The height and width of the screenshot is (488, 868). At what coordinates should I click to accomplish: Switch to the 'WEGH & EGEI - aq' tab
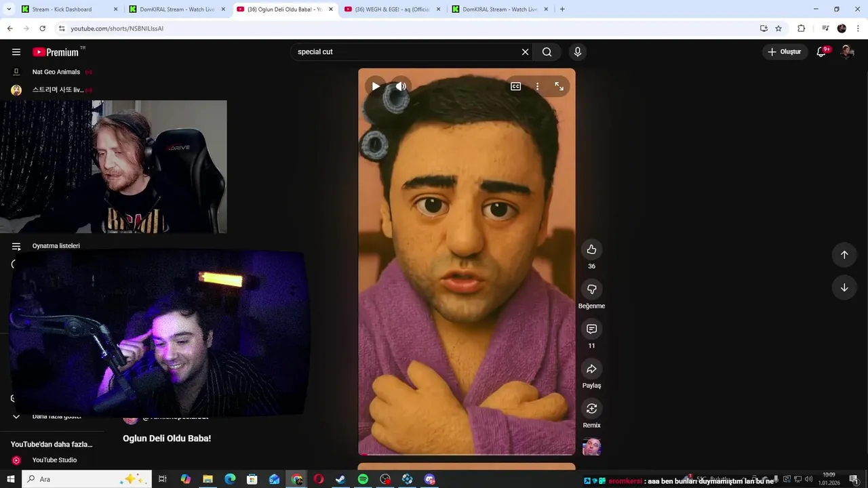(392, 9)
